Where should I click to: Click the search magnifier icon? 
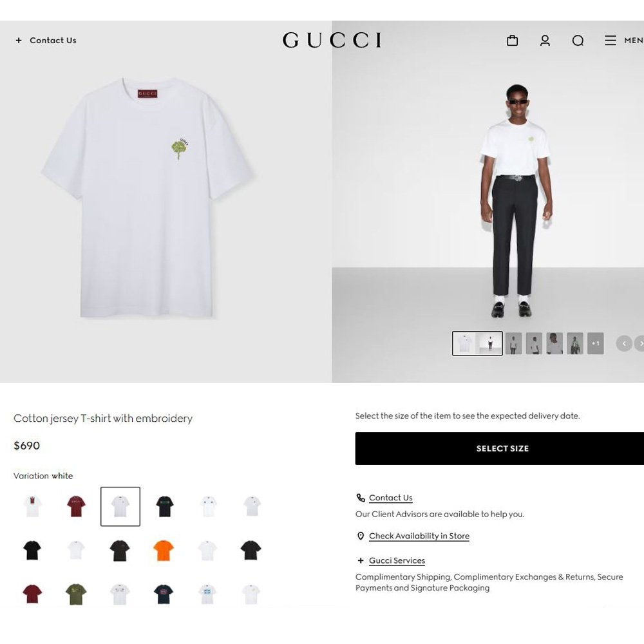578,40
